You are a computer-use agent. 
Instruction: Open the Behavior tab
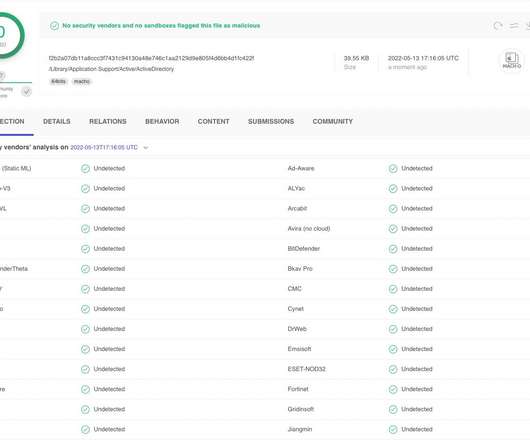tap(162, 121)
